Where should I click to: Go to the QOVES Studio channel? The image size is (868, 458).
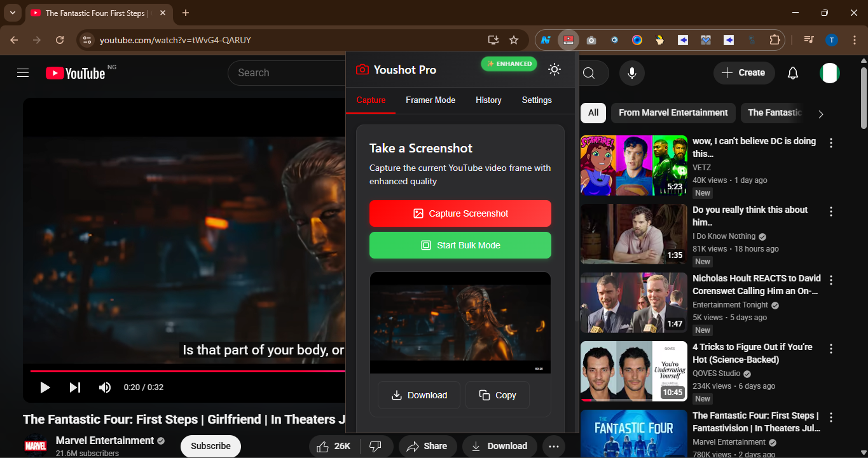pos(717,374)
